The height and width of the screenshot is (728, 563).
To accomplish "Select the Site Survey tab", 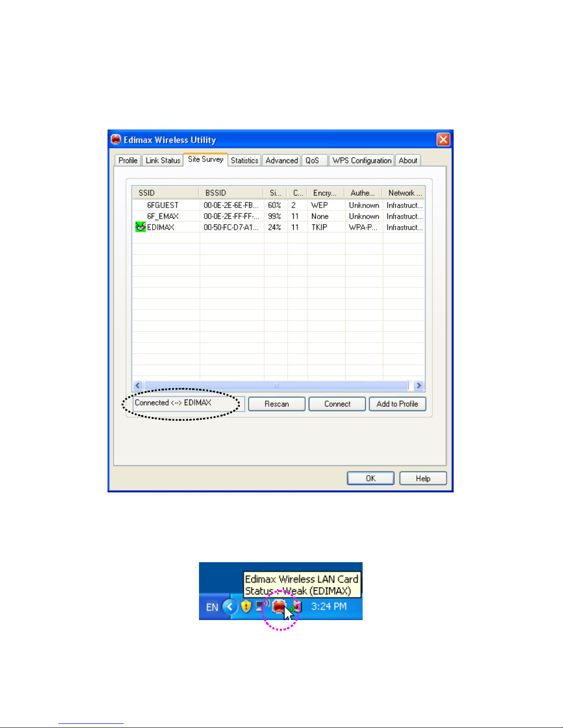I will point(205,159).
